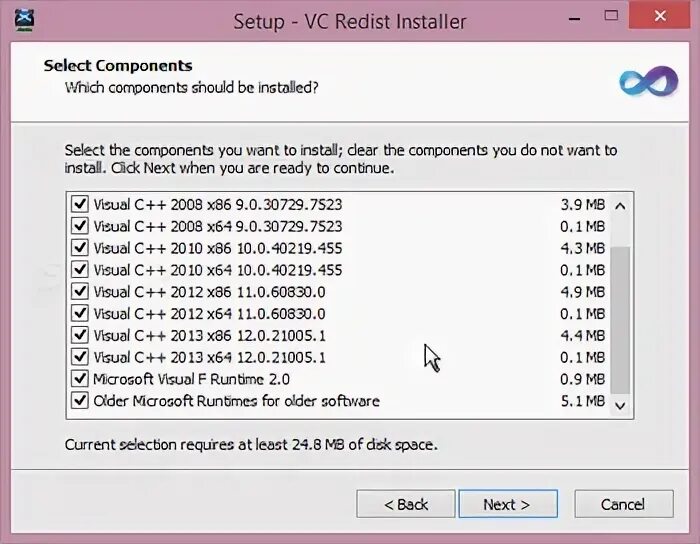Screen dimensions: 700x544
Task: Uncheck Visual C++ 2013 x64 component
Action: (x=80, y=357)
